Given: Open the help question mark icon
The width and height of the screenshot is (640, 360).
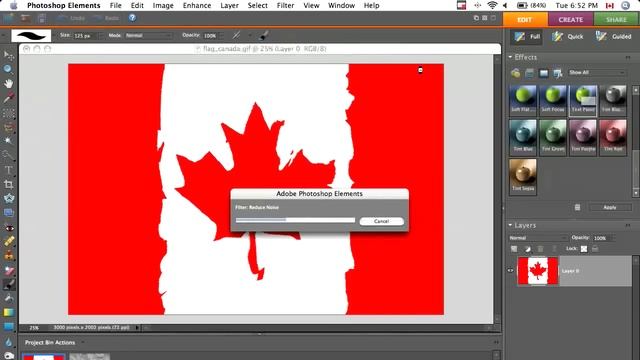Looking at the screenshot, I should click(132, 18).
